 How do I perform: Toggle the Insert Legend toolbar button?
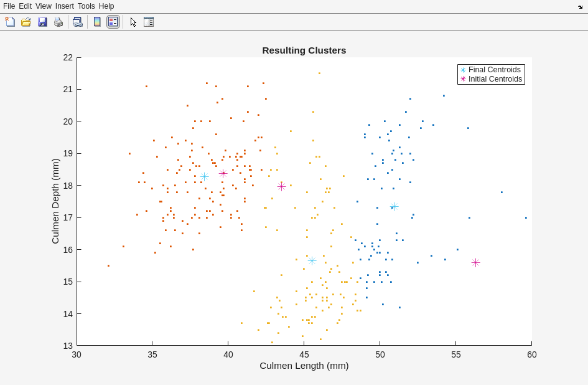[113, 22]
